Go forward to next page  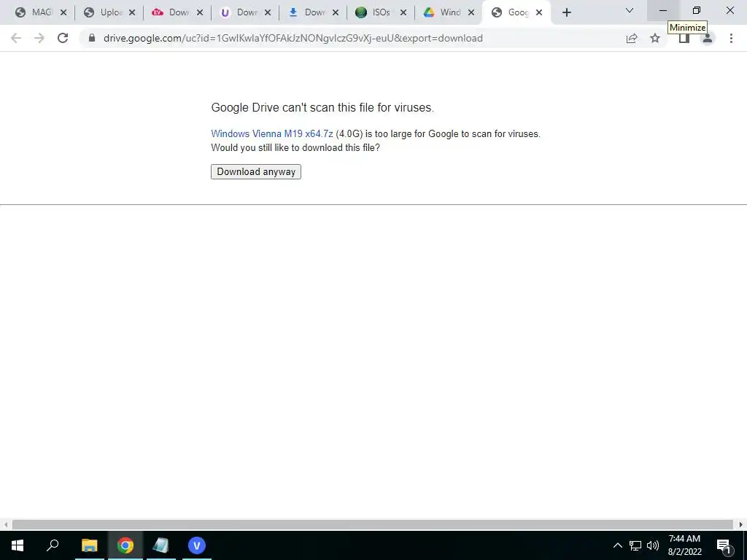pyautogui.click(x=39, y=38)
